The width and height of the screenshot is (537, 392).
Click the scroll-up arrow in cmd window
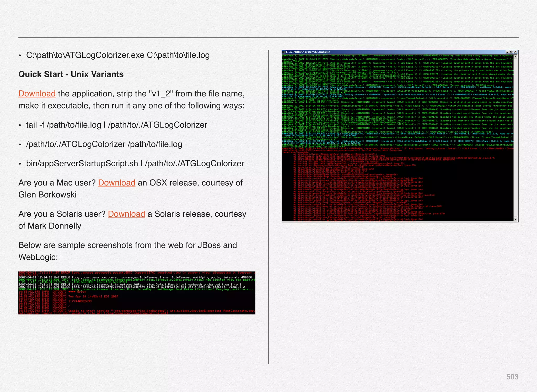coord(515,57)
